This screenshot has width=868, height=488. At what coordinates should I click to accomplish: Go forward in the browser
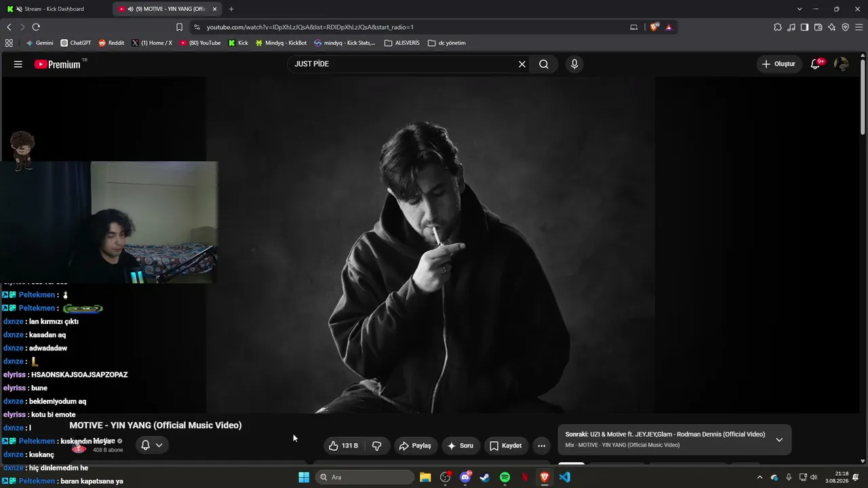[x=22, y=27]
